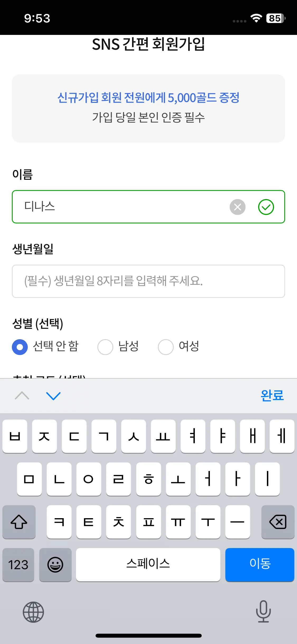Switch to the 123 numeric keyboard

pyautogui.click(x=18, y=565)
